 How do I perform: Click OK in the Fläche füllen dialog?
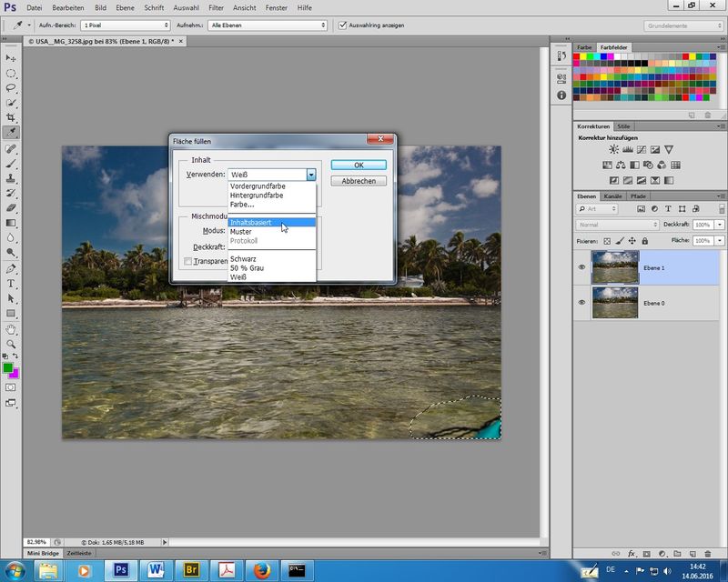coord(359,165)
